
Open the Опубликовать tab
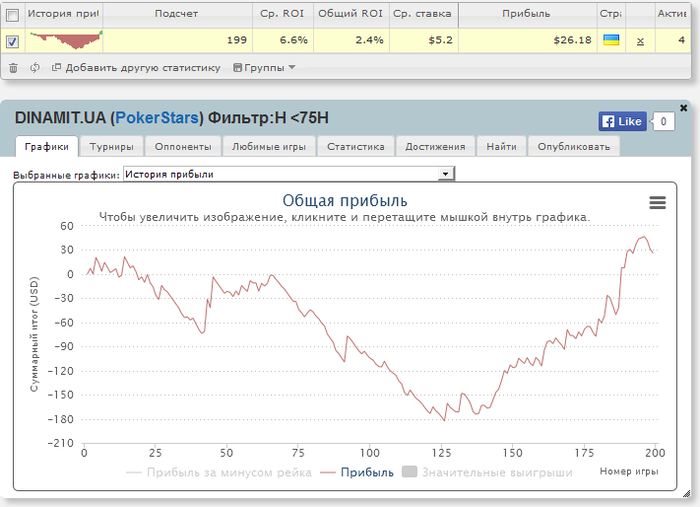pos(574,146)
